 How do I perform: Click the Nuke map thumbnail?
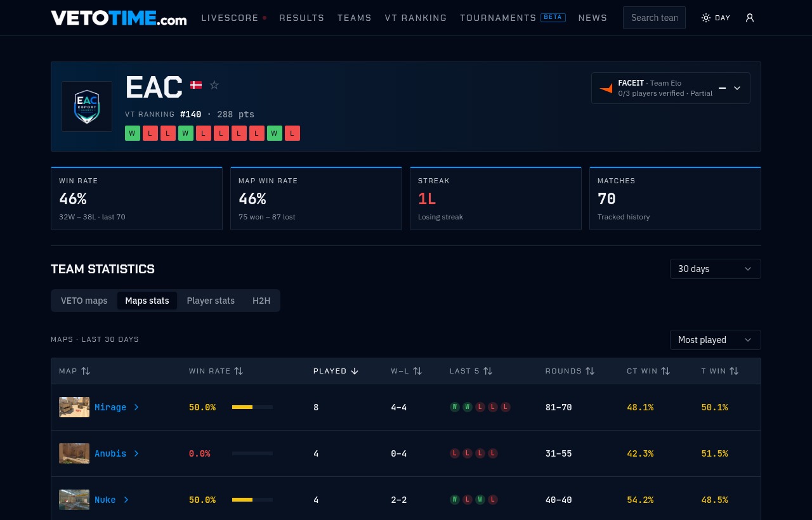click(74, 500)
